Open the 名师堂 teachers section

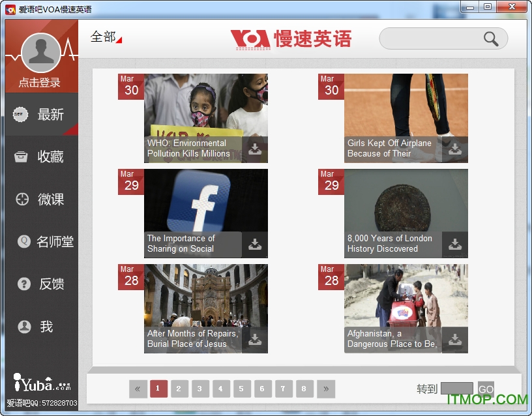[x=41, y=242]
